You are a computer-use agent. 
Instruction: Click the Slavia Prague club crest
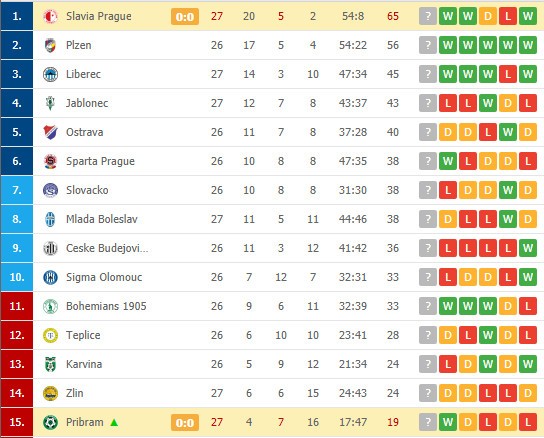point(50,16)
